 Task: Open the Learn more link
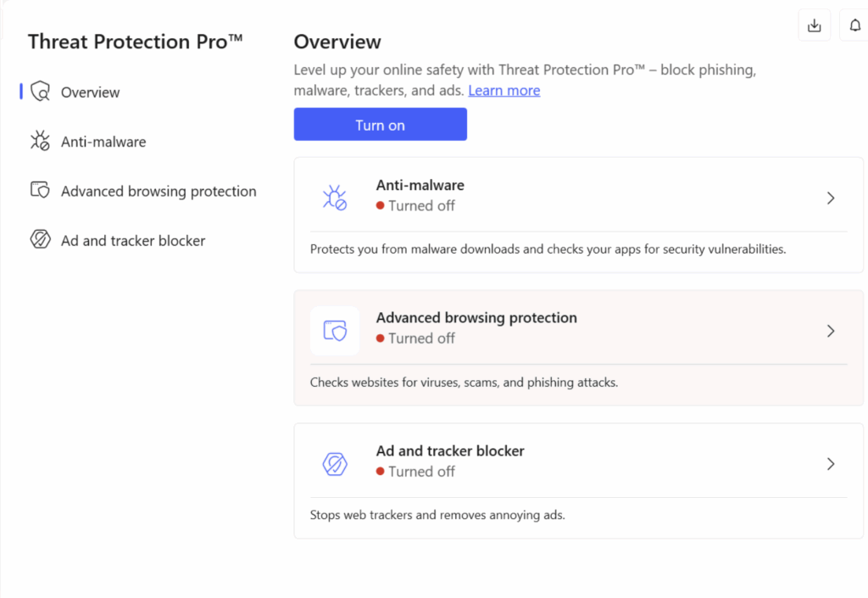point(504,90)
